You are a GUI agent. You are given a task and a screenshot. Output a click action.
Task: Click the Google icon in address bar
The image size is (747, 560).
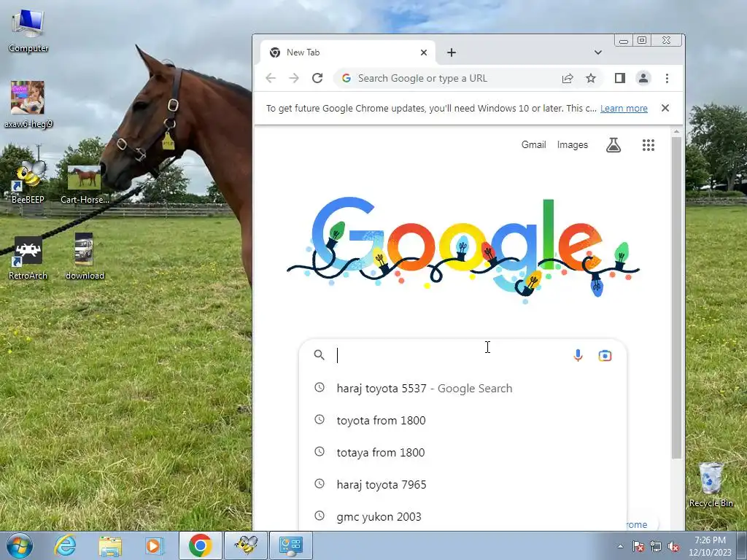(x=347, y=78)
